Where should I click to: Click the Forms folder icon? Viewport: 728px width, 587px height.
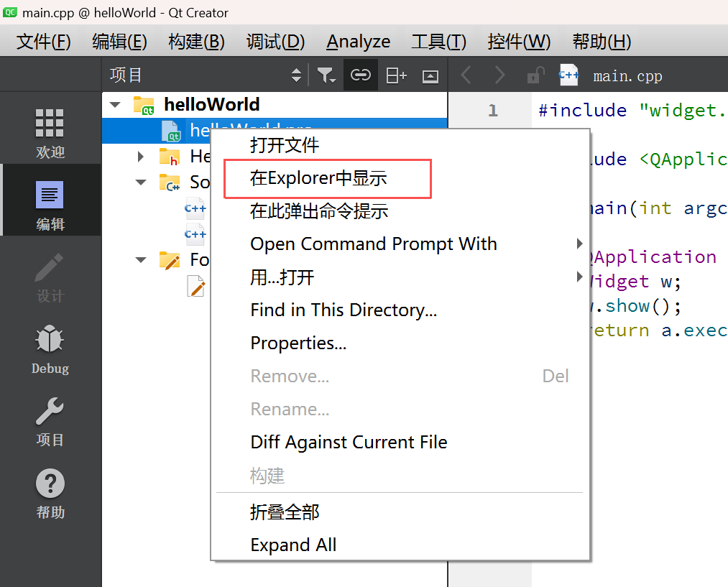pos(170,260)
